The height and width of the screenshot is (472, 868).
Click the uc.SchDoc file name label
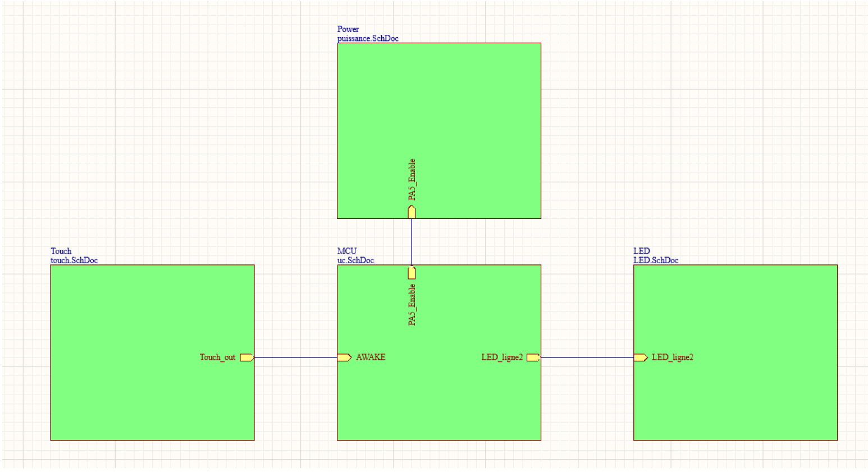[x=355, y=260]
